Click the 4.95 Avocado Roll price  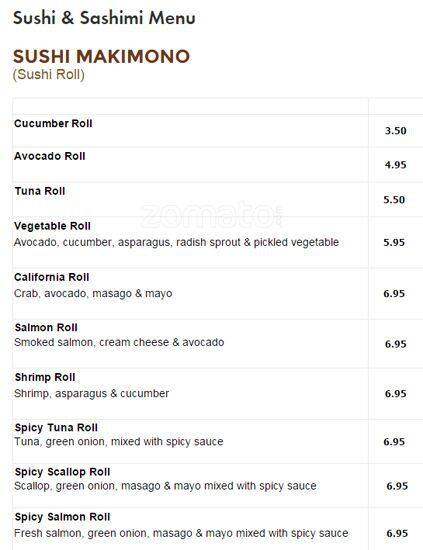[x=396, y=165]
